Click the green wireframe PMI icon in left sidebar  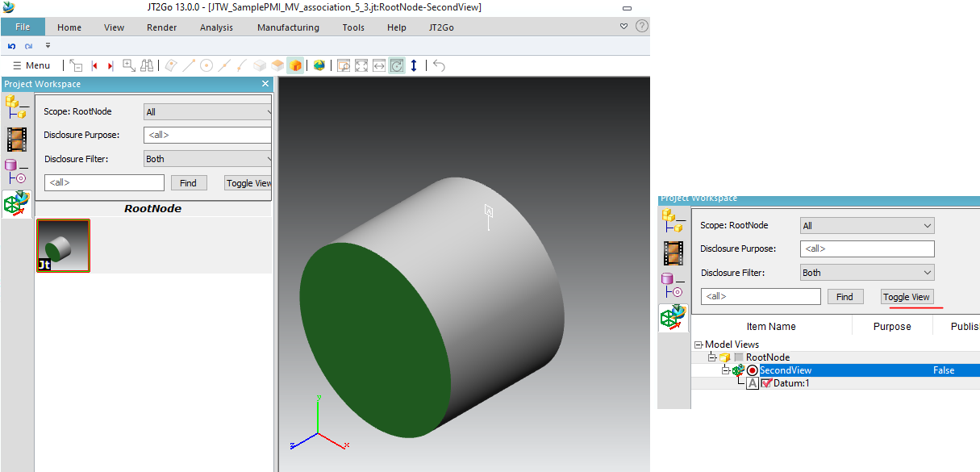(16, 204)
